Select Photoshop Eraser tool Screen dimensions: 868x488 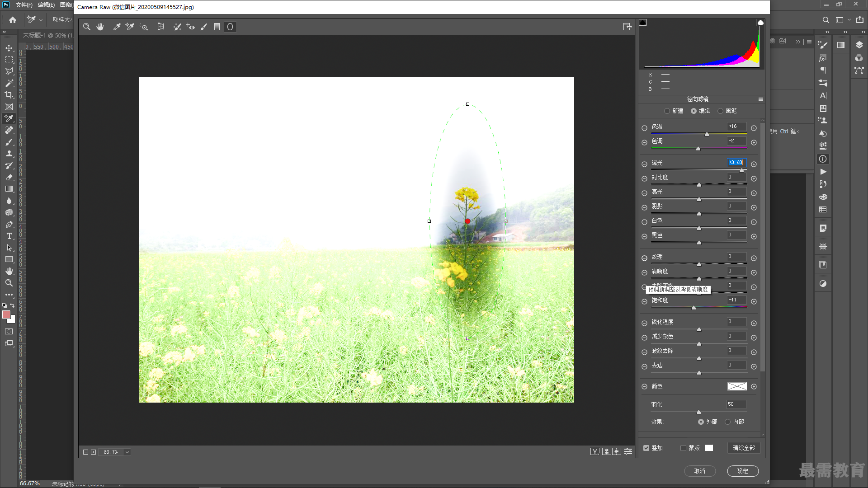[9, 177]
